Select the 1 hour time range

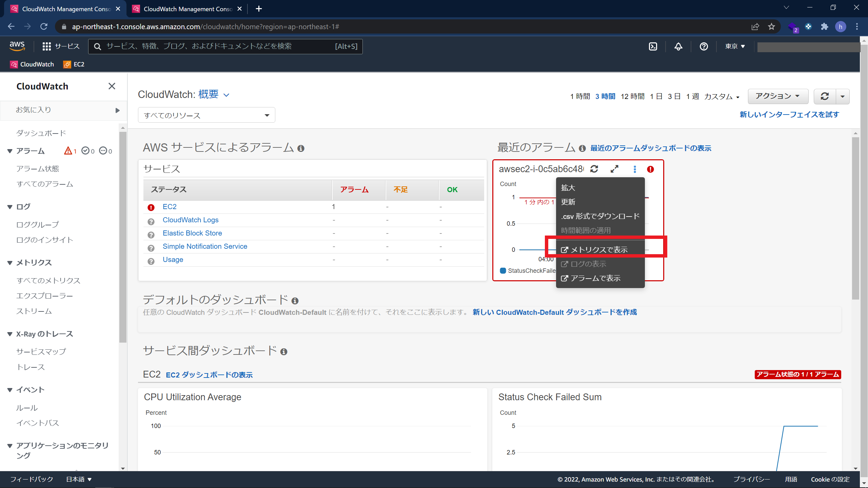pyautogui.click(x=580, y=97)
